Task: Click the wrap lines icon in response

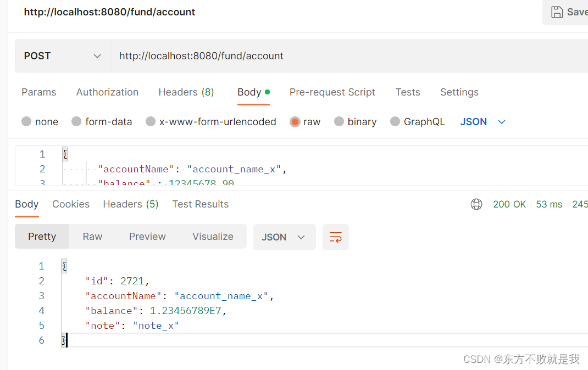Action: coord(335,237)
